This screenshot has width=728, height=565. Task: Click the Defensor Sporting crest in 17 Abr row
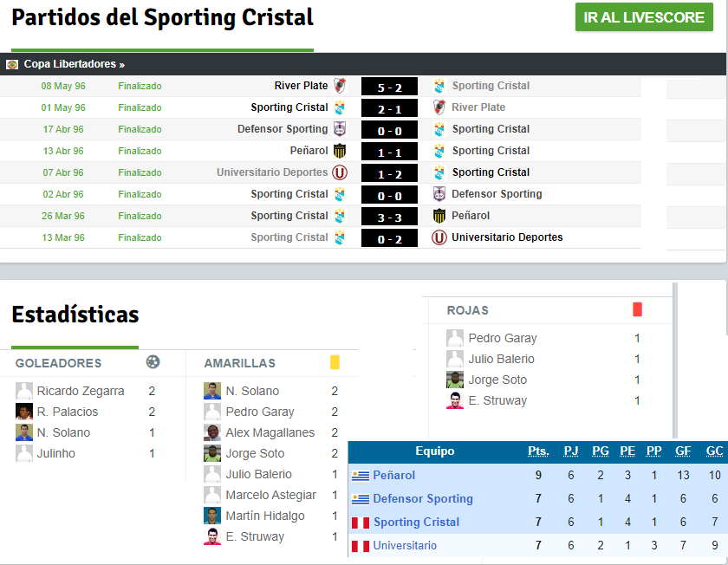tap(340, 129)
